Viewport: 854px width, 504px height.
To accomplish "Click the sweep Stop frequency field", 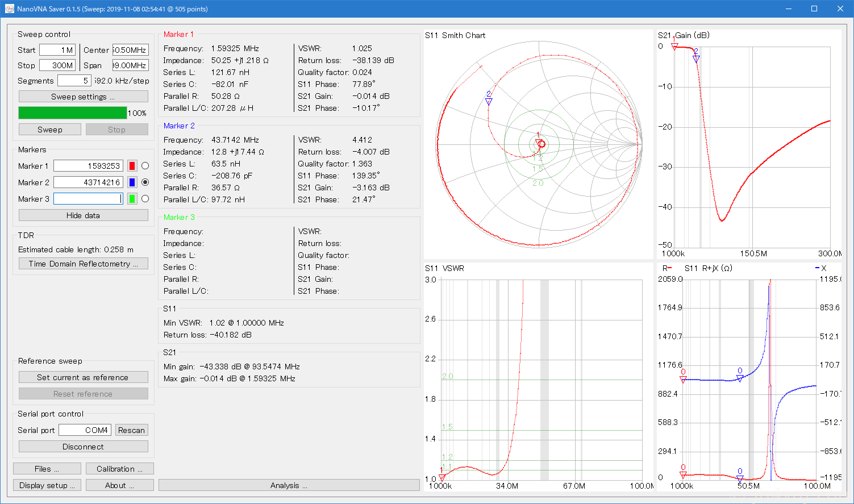I will 57,65.
